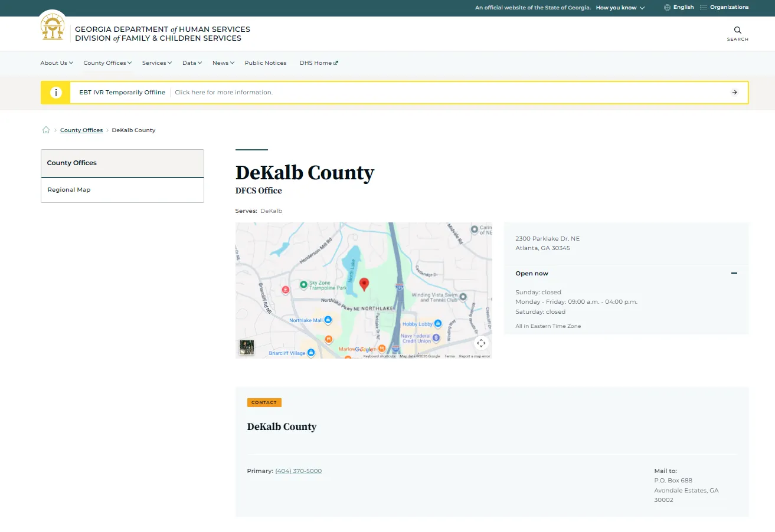Toggle map fullscreen view button
775x532 pixels.
pyautogui.click(x=481, y=343)
